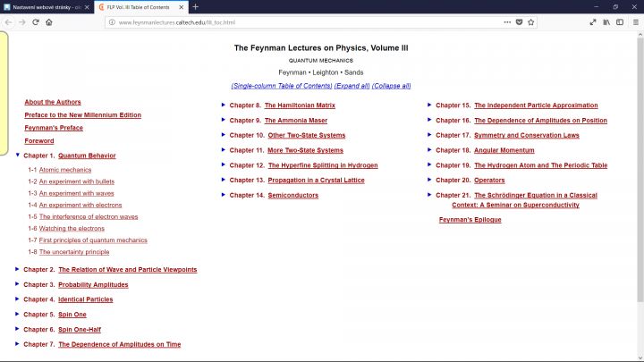This screenshot has height=362, width=644.
Task: Open The Hamiltonian Matrix link
Action: 300,105
